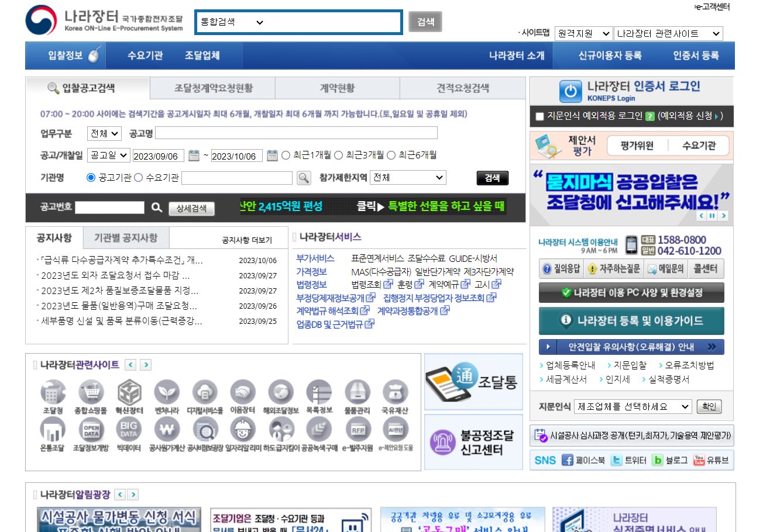Select the 최근6개월 radio button
The image size is (763, 532).
pyautogui.click(x=391, y=155)
